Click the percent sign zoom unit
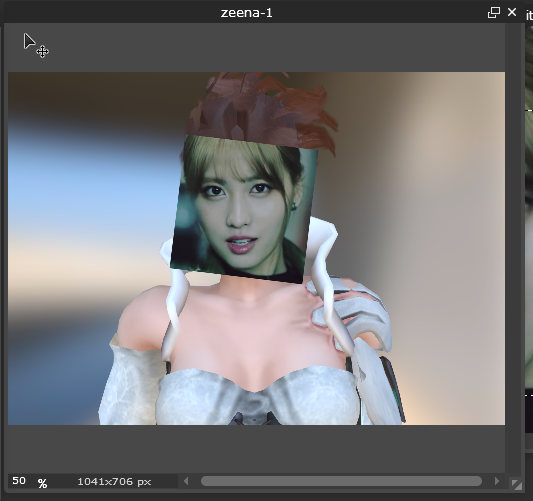The width and height of the screenshot is (533, 501). pos(42,483)
